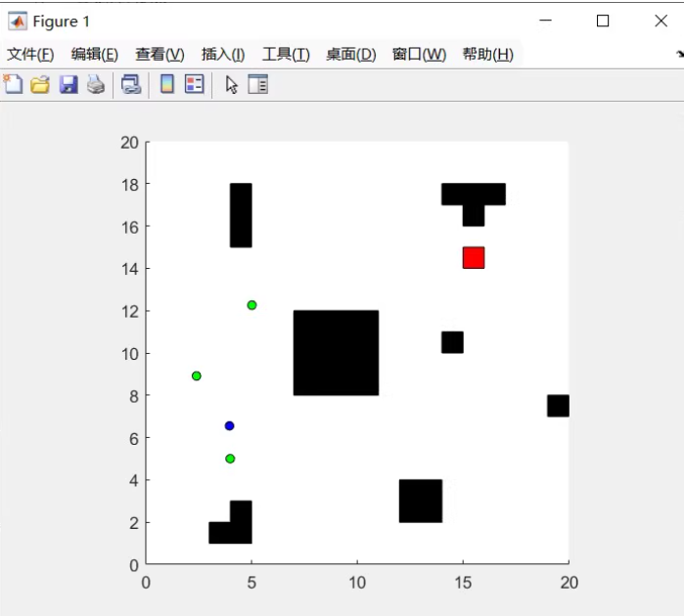Insert a colorbar via toolbar icon

[x=167, y=84]
